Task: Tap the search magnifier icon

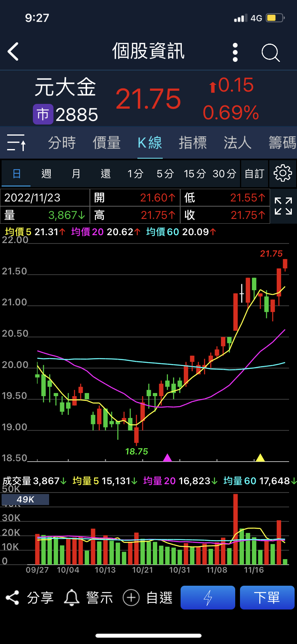Action: tap(271, 53)
